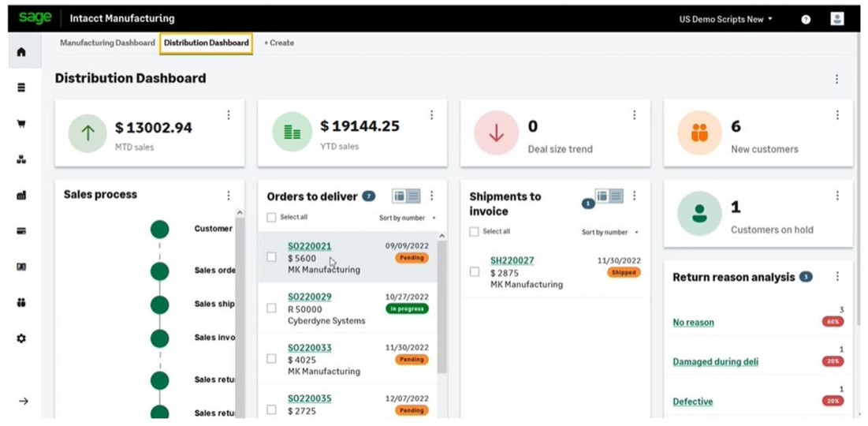Open the Defective return reason link
This screenshot has width=868, height=426.
click(692, 402)
